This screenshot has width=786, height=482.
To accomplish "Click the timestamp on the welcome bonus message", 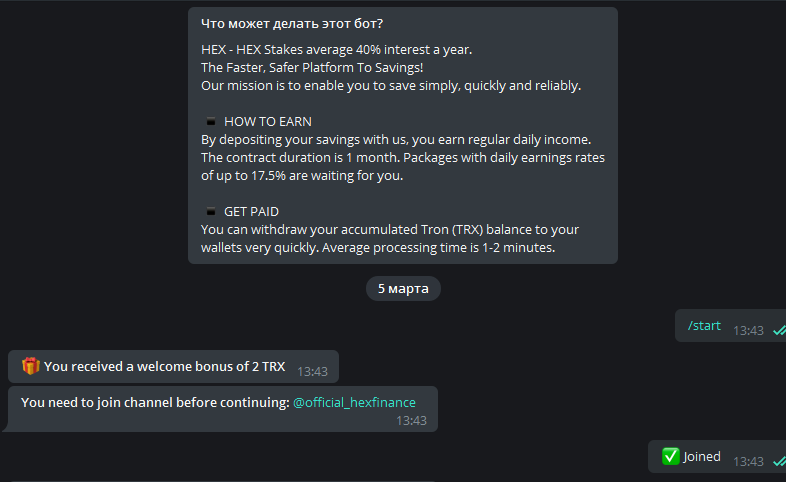I will click(x=312, y=371).
